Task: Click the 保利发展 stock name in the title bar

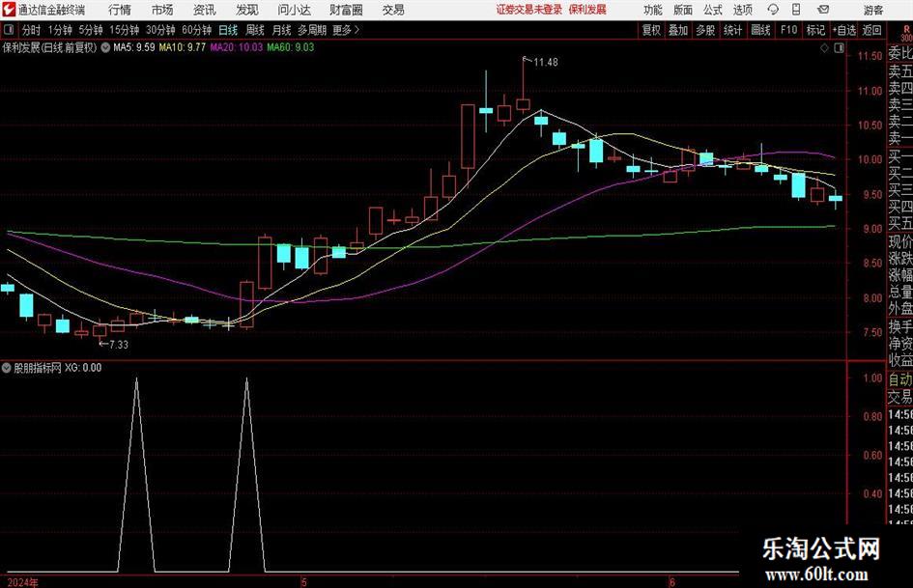Action: tap(587, 10)
